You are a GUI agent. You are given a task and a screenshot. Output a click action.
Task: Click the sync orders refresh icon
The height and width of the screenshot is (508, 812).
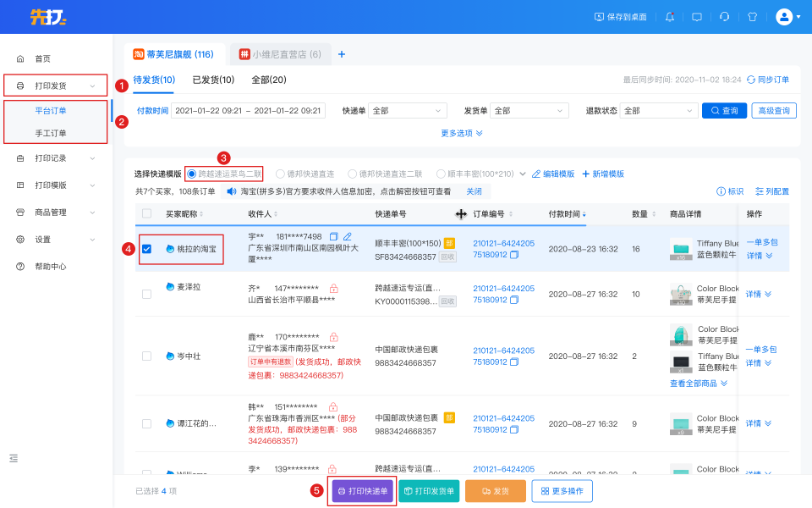click(x=750, y=80)
